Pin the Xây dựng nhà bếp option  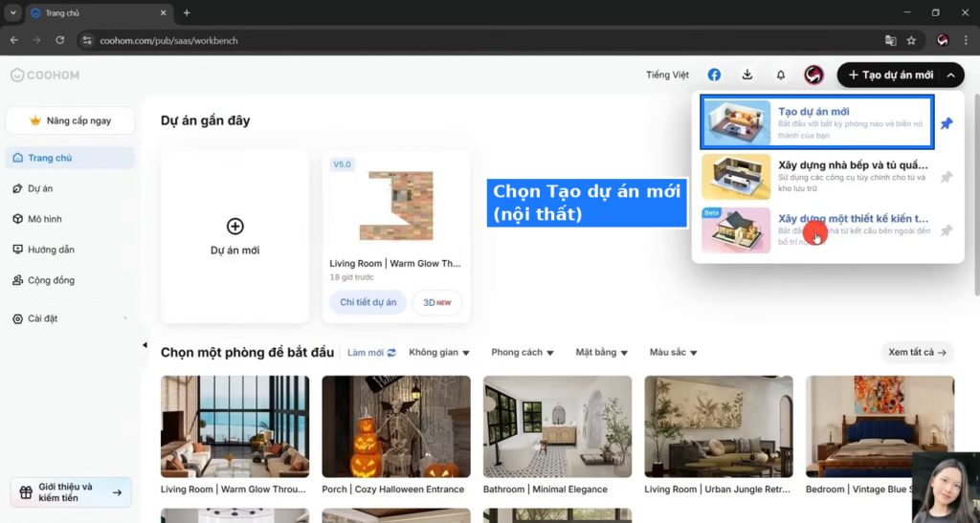(x=947, y=177)
